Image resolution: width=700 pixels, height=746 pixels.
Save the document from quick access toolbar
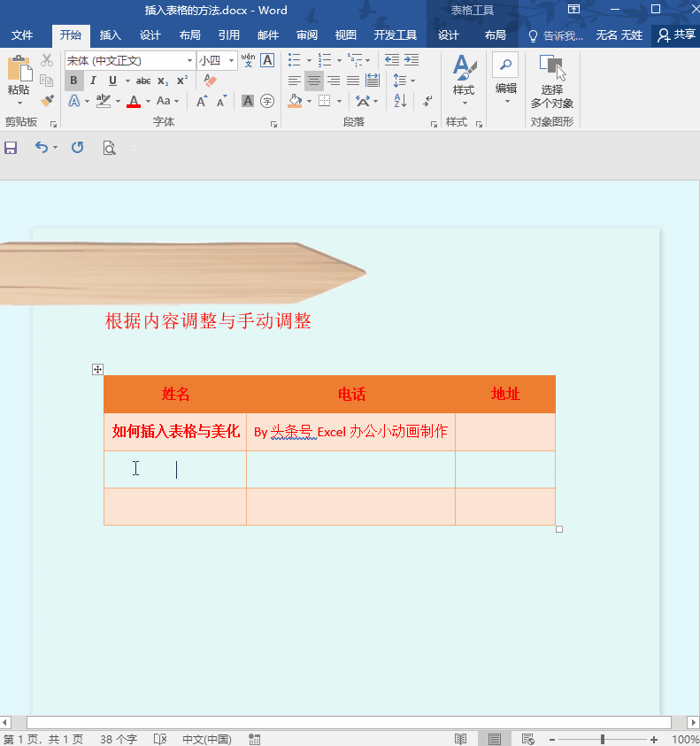[11, 148]
